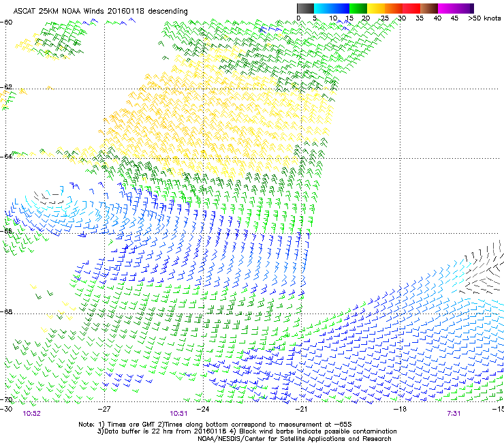Pick the red 30-35 knots legend swatch
The height and width of the screenshot is (443, 504).
(x=411, y=8)
